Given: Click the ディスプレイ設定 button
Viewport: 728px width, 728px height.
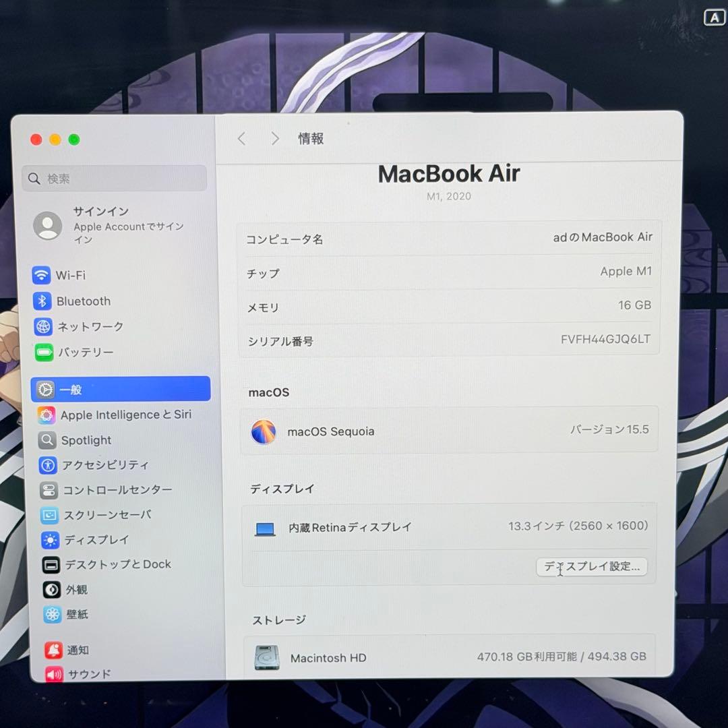Looking at the screenshot, I should (591, 567).
